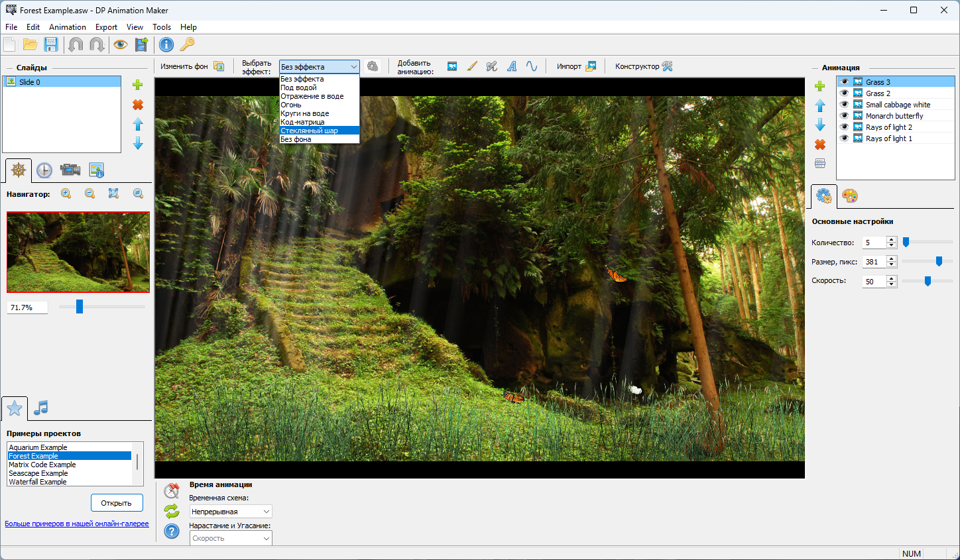Open the music note tab
Image resolution: width=960 pixels, height=560 pixels.
(x=41, y=408)
